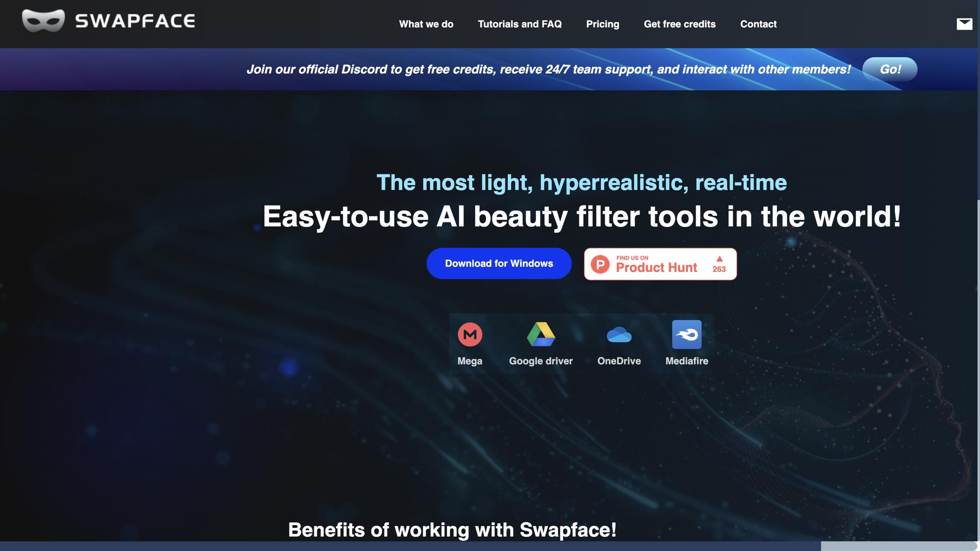Click the horizontal scrollbar at bottom
Viewport: 980px width, 551px height.
[897, 546]
